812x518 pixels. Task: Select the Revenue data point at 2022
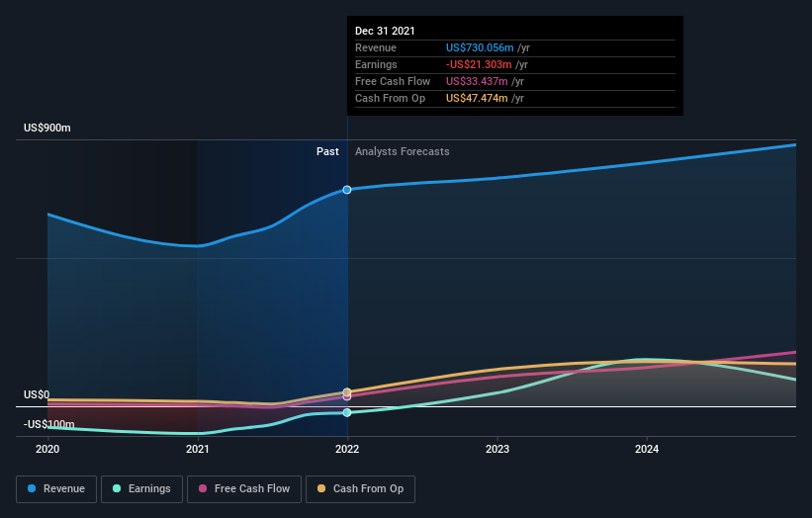(347, 190)
